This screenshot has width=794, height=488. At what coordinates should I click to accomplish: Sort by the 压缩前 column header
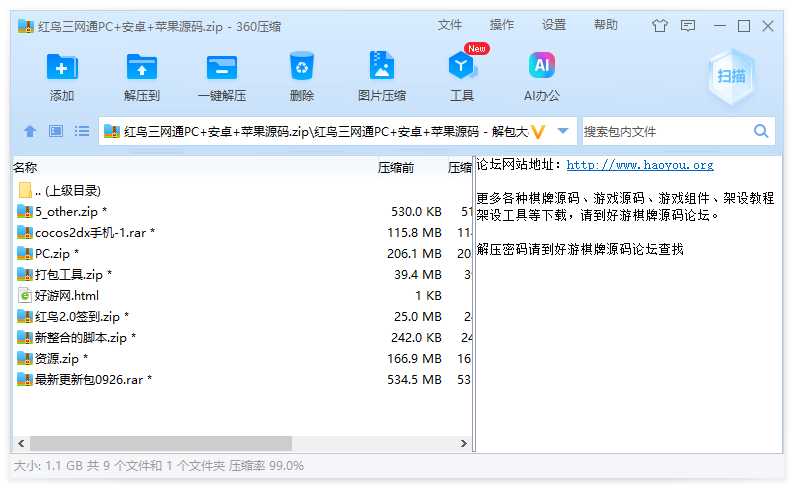tap(395, 168)
